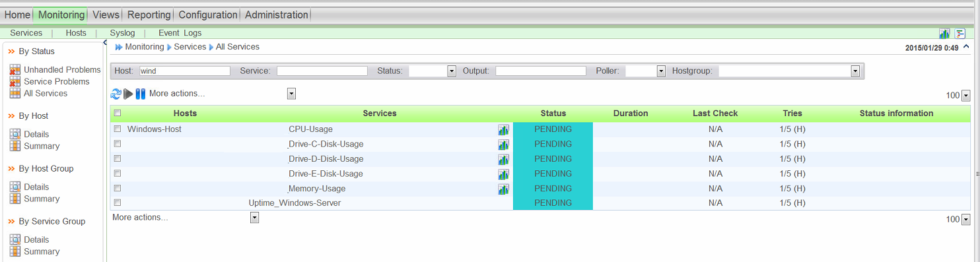Open the bottom More actions dropdown
The image size is (980, 262).
(254, 218)
